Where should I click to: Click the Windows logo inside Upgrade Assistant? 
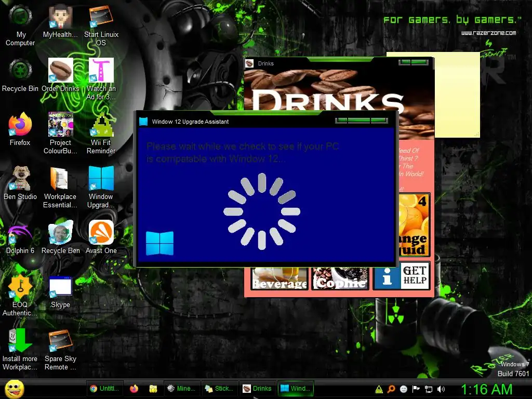[160, 243]
